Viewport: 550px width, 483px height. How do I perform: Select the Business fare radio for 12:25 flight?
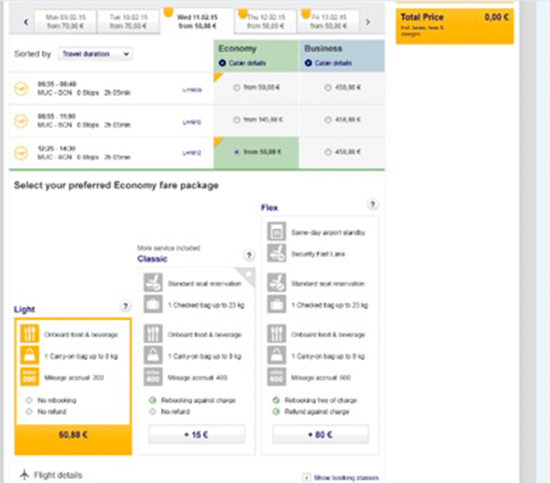click(x=328, y=152)
